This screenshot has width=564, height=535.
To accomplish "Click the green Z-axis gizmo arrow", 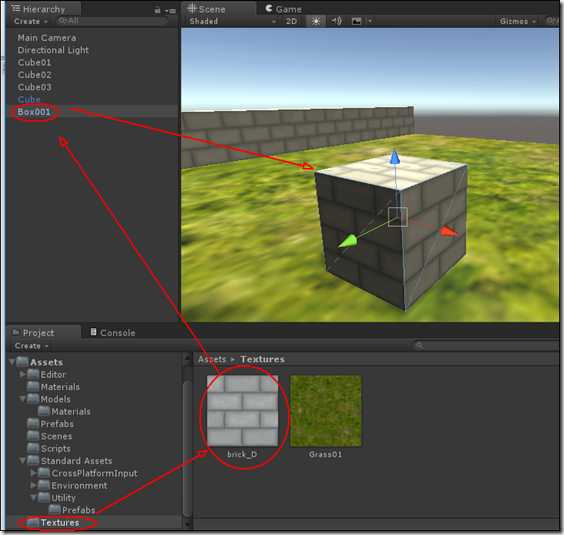I will click(347, 241).
